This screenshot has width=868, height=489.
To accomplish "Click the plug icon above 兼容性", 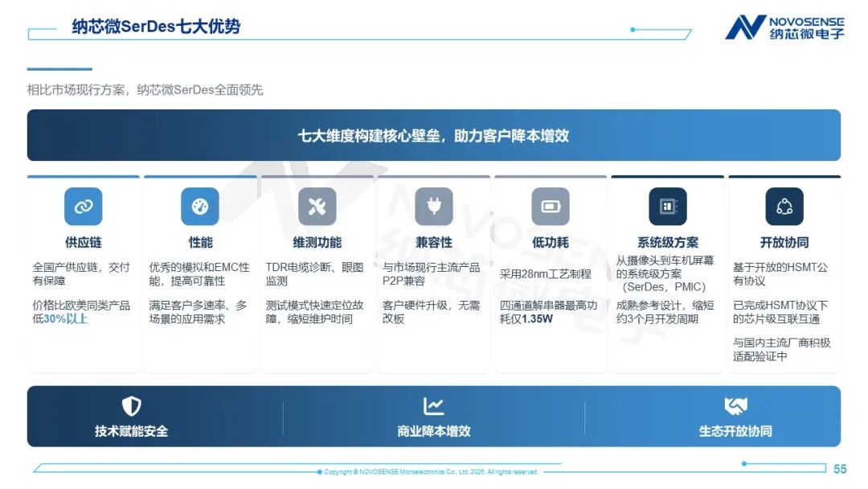I will point(434,207).
